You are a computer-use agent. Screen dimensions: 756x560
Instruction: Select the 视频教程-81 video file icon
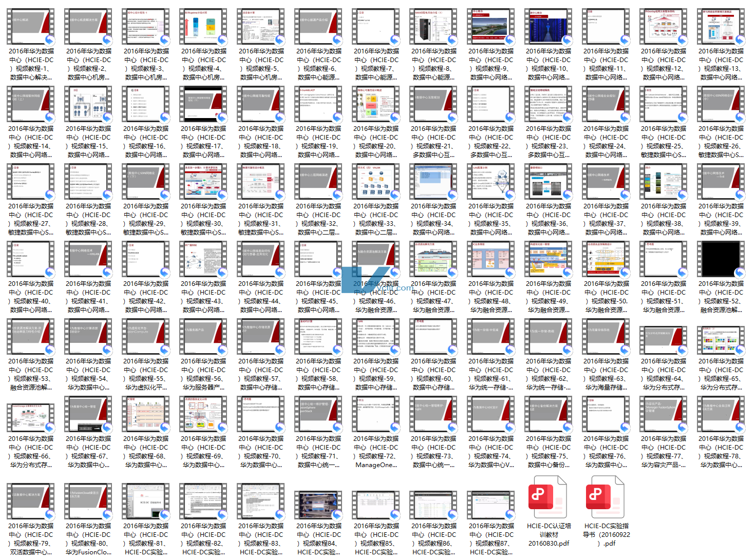tap(146, 501)
